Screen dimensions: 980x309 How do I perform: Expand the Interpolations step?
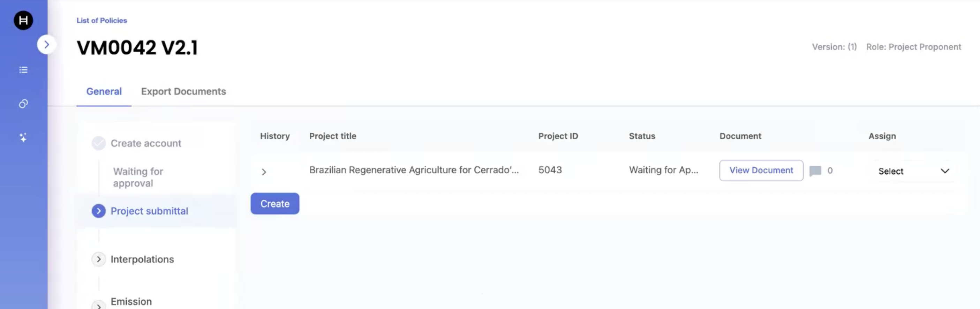click(99, 259)
